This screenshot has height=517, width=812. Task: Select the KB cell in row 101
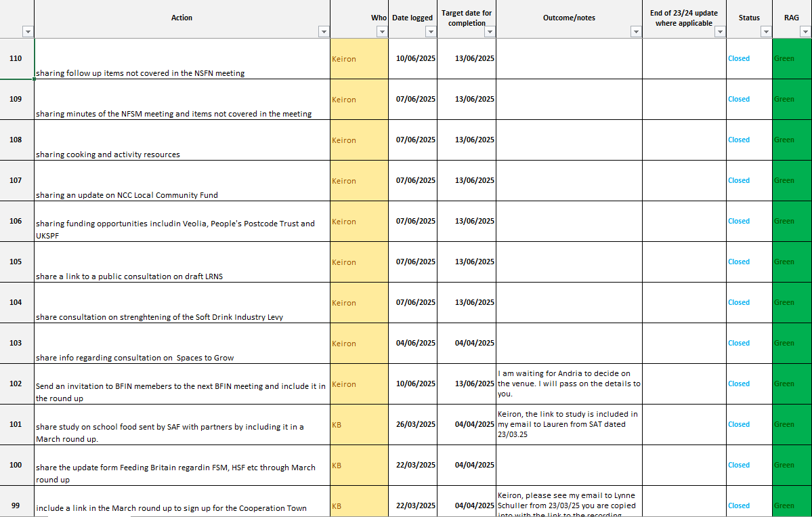tap(360, 425)
